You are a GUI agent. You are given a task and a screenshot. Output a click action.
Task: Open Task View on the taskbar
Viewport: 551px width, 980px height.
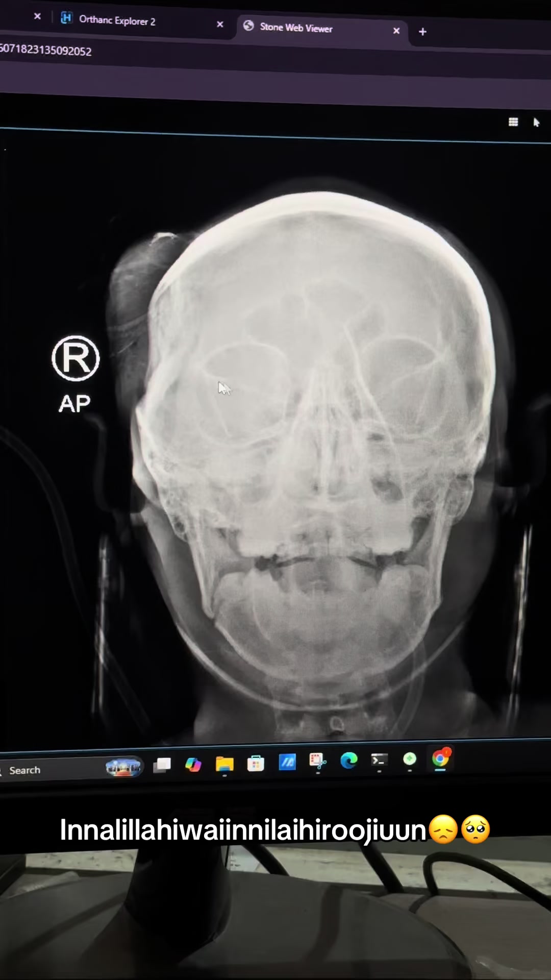(x=162, y=765)
